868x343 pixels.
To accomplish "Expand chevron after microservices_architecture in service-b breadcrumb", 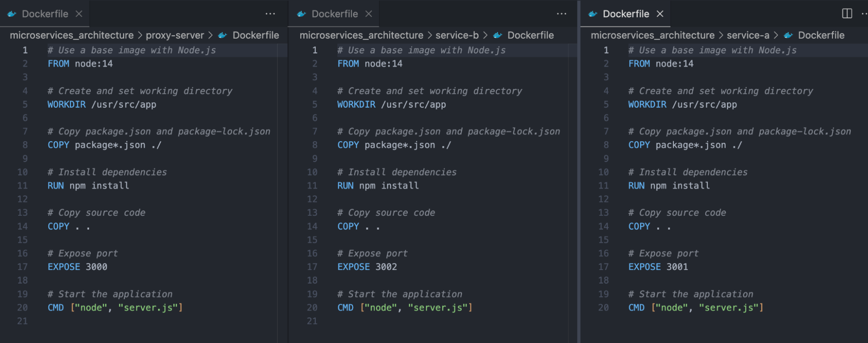I will click(x=429, y=35).
